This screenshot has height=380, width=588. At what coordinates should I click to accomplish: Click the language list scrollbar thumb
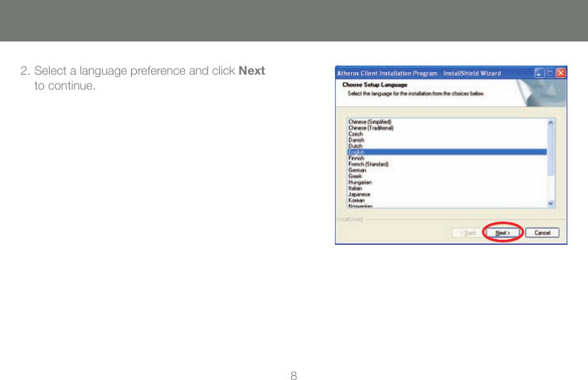click(551, 150)
